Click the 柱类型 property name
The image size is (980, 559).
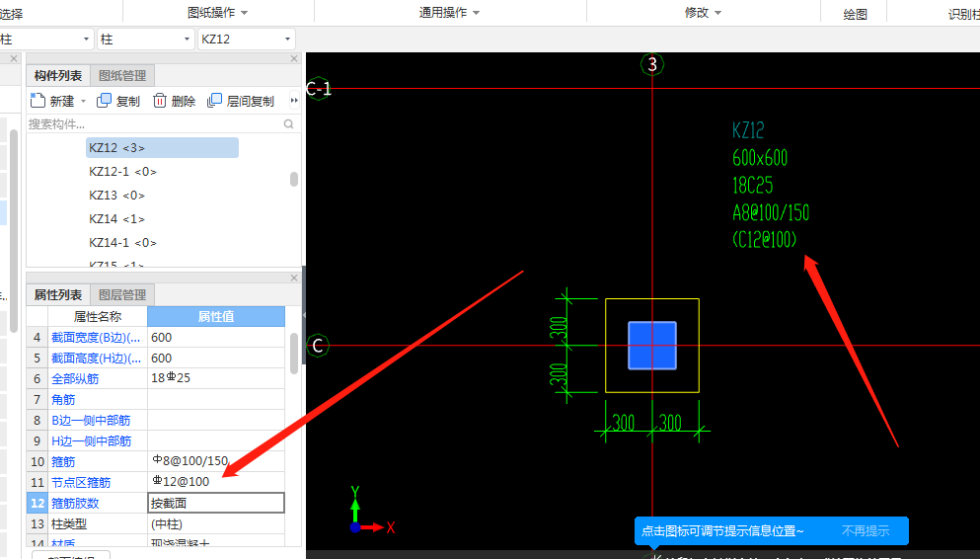pos(69,524)
